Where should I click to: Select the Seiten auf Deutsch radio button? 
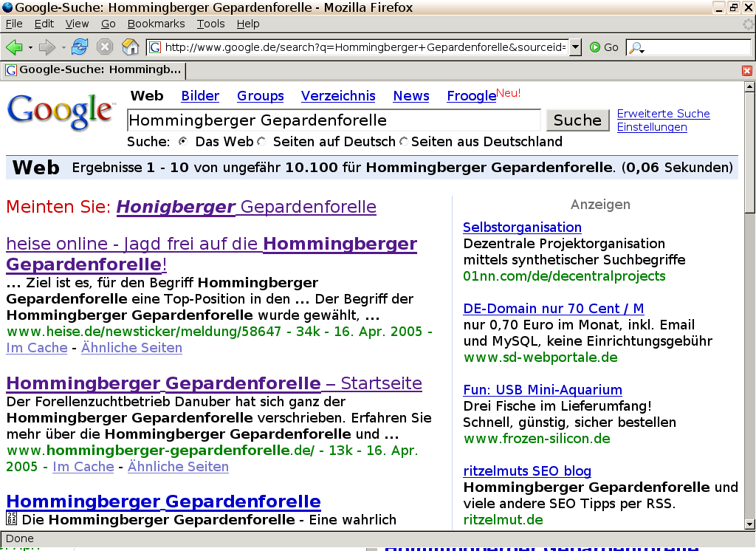pos(261,141)
